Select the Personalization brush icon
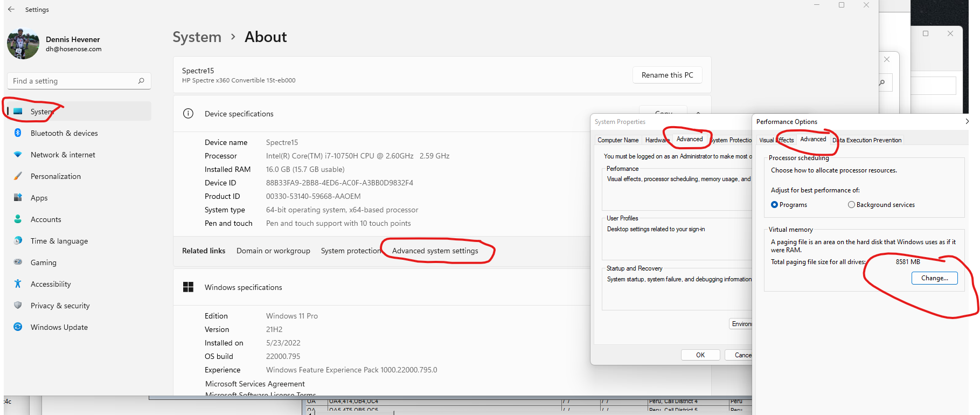980x415 pixels. pos(18,176)
